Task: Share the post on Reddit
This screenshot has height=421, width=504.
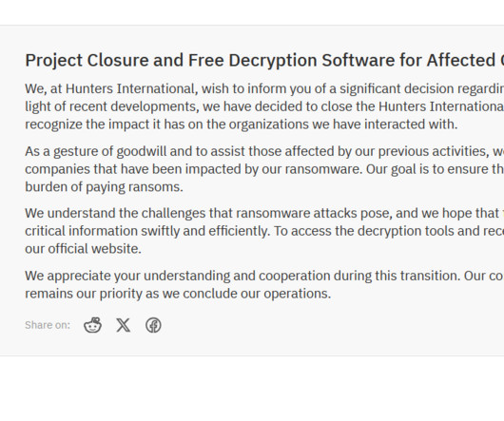Action: point(93,325)
